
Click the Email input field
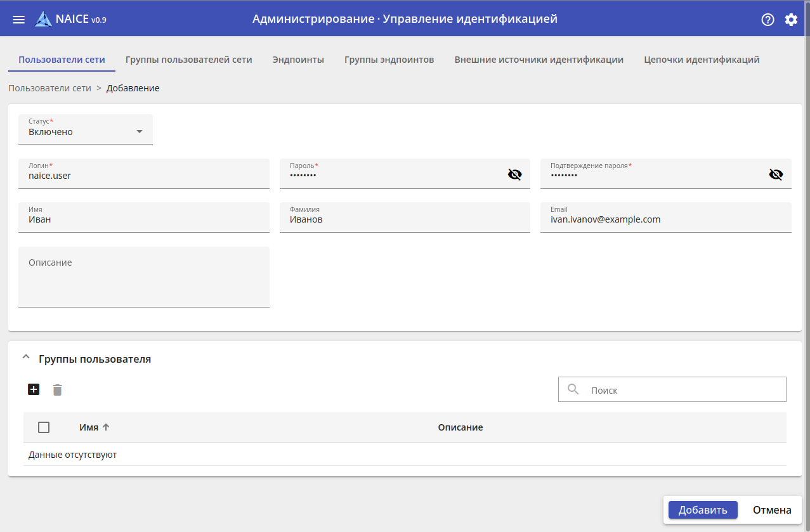pos(666,217)
